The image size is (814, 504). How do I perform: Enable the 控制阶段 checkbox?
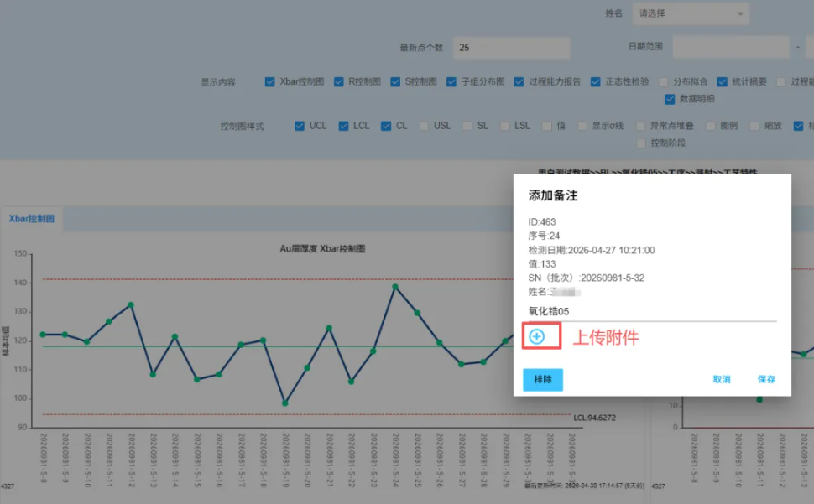(641, 143)
